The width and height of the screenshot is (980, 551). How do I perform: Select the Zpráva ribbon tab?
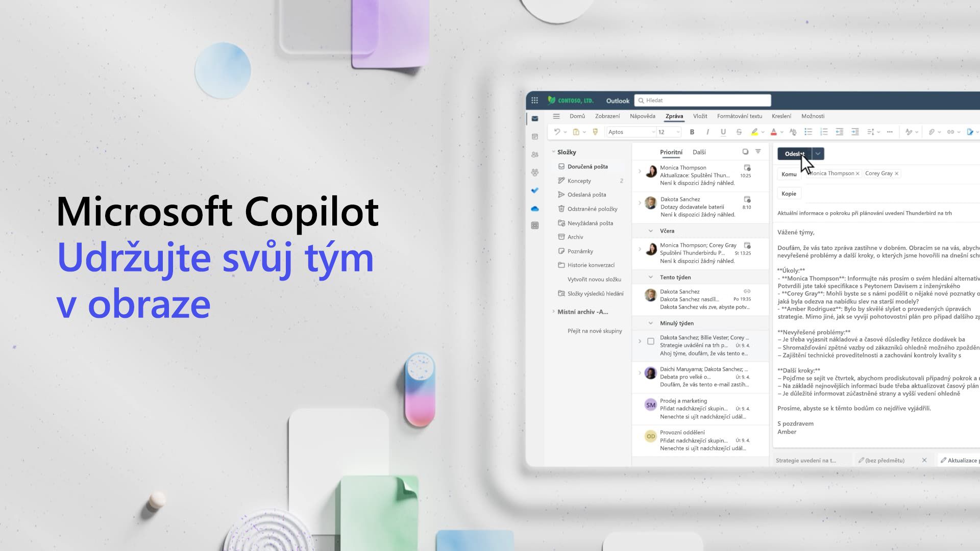click(x=674, y=116)
